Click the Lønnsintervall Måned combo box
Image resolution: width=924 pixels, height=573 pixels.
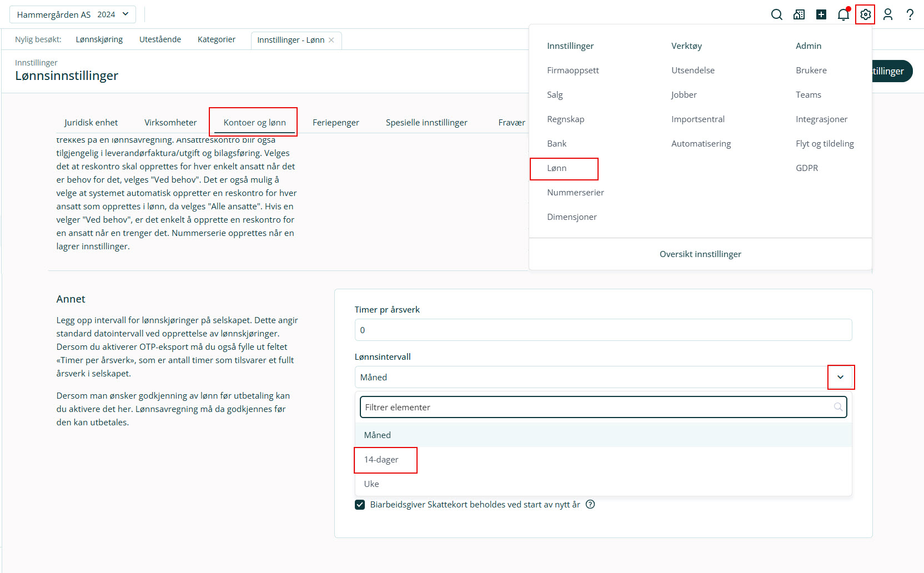[604, 377]
